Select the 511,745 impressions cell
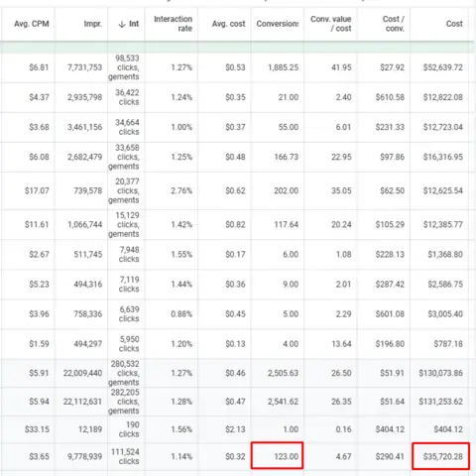The width and height of the screenshot is (476, 476). tap(88, 254)
